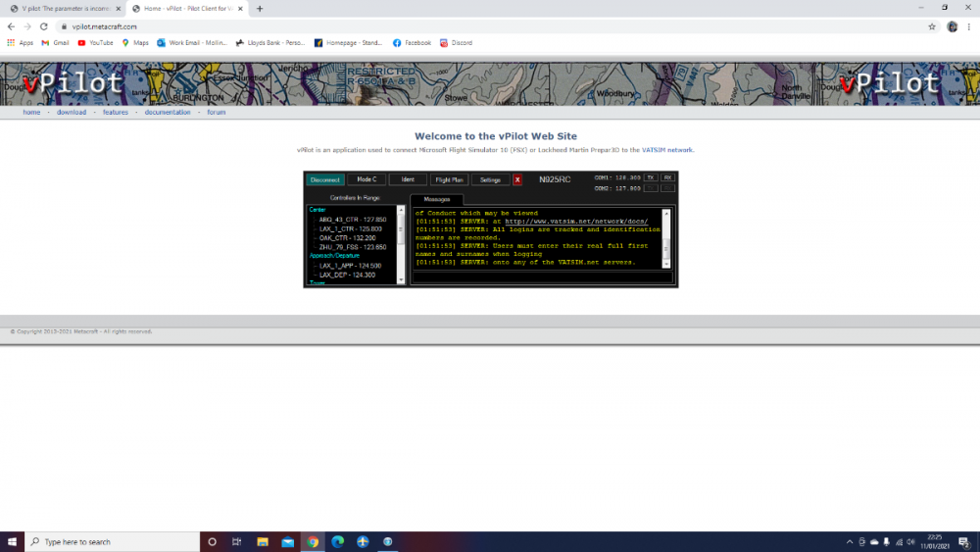Reload the page with Chrome's refresh icon

click(44, 26)
